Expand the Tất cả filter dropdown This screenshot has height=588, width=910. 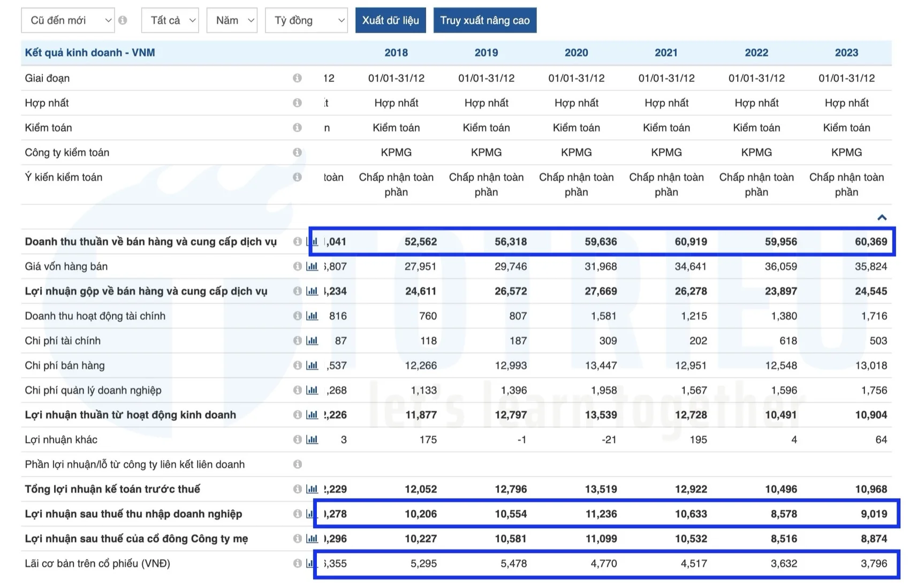pyautogui.click(x=170, y=20)
